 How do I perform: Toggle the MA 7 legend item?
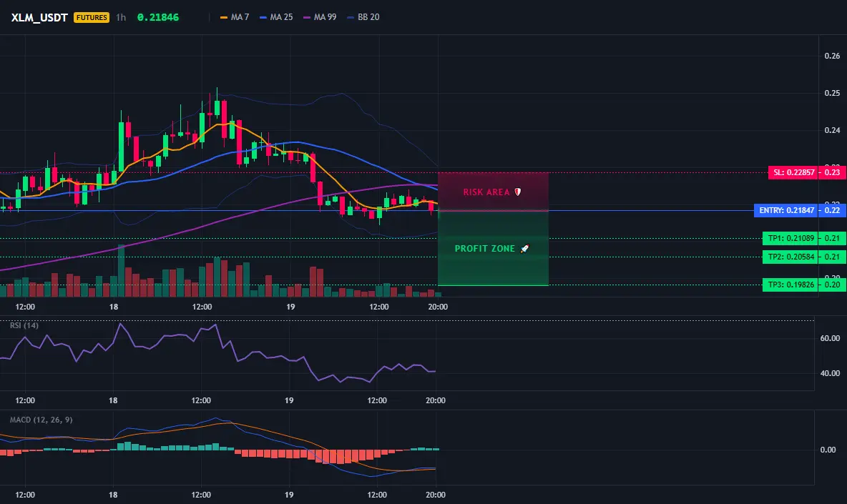point(235,17)
